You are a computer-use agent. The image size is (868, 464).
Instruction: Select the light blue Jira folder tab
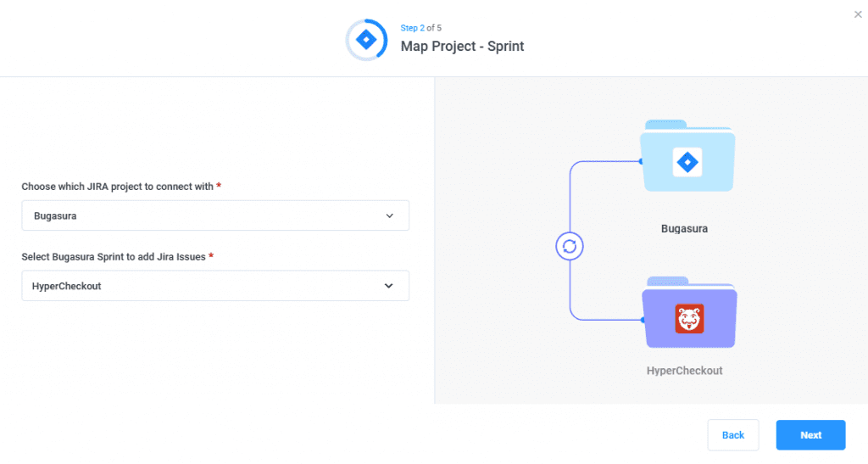tap(665, 125)
